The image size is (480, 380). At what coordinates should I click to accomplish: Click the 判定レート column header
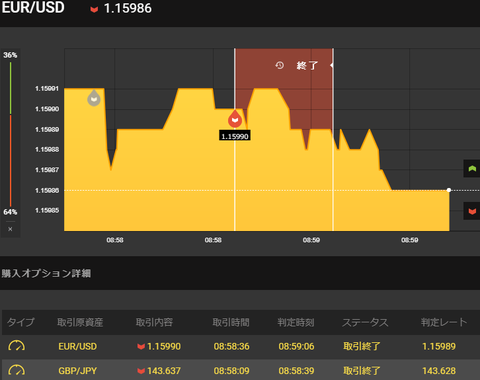point(444,322)
